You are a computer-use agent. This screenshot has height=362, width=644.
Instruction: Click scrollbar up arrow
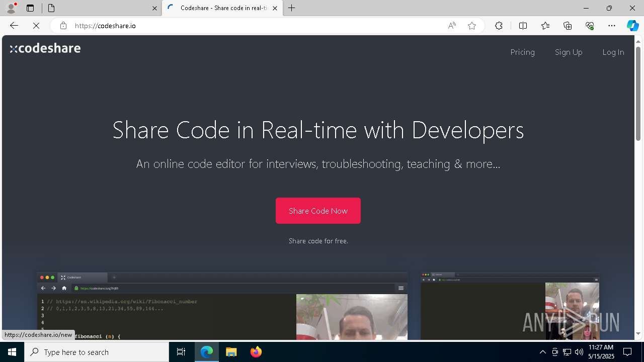coord(638,41)
